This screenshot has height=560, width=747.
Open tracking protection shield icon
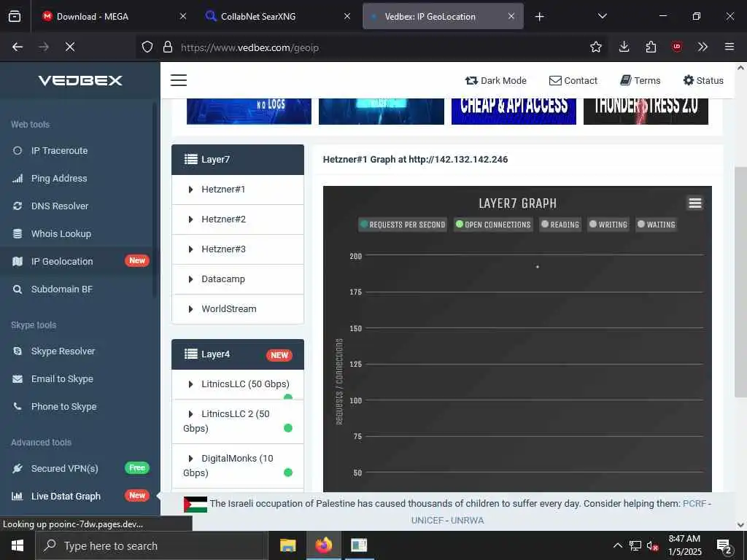point(147,47)
